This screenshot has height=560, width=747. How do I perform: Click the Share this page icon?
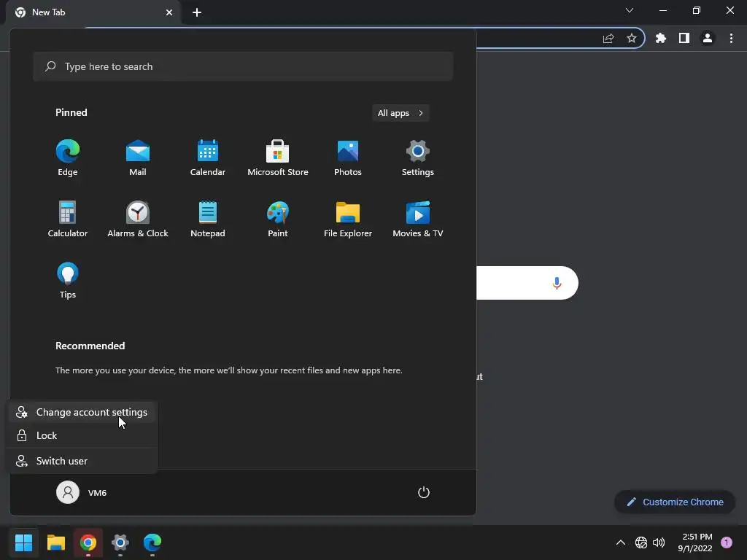608,38
